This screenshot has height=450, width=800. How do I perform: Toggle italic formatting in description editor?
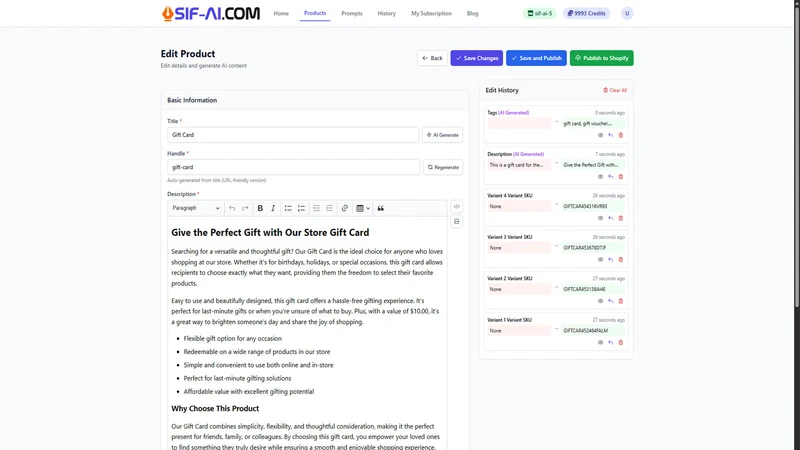coord(273,208)
